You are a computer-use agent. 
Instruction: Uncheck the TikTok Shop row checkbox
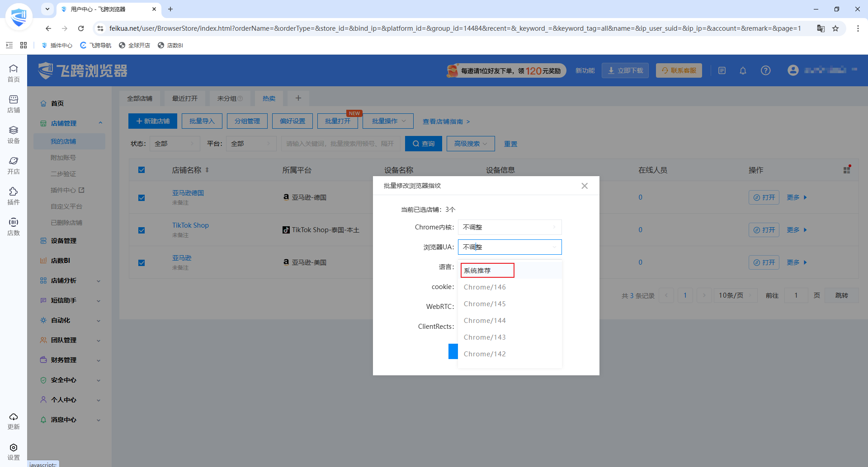click(142, 230)
